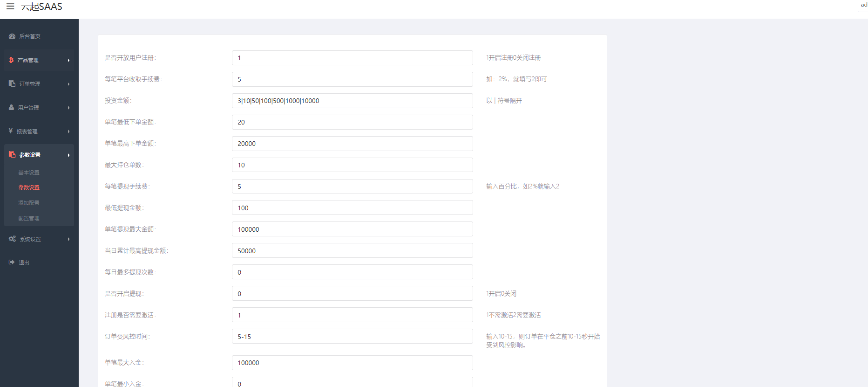Click the yen icon for 报表管理

point(11,131)
